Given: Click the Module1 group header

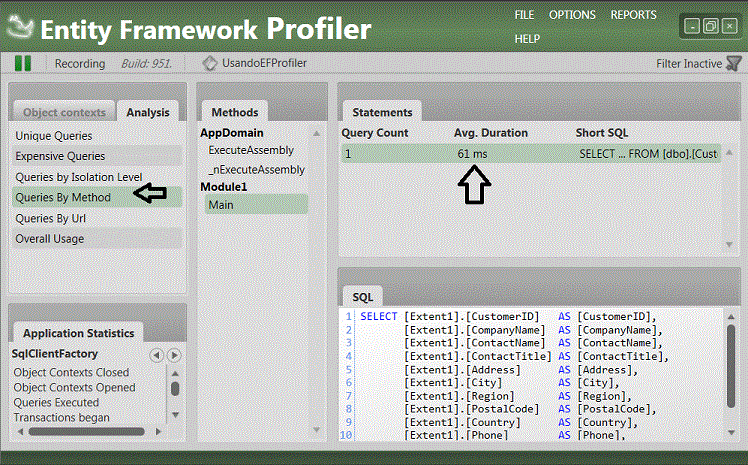Looking at the screenshot, I should point(224,187).
